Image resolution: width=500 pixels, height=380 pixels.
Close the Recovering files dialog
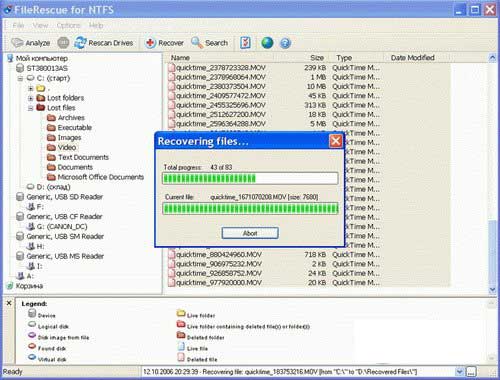pyautogui.click(x=336, y=141)
